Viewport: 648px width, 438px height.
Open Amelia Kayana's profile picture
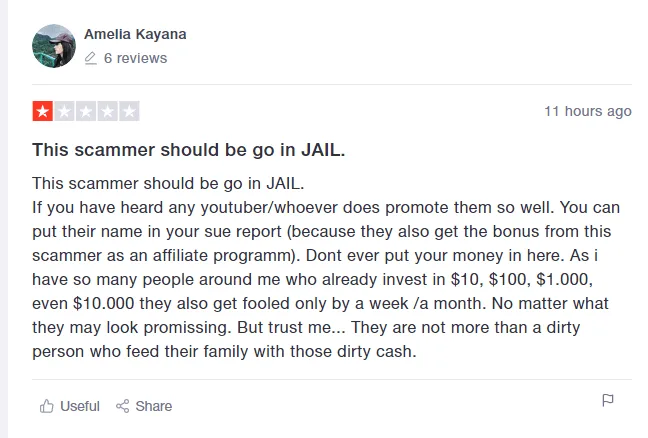(54, 46)
